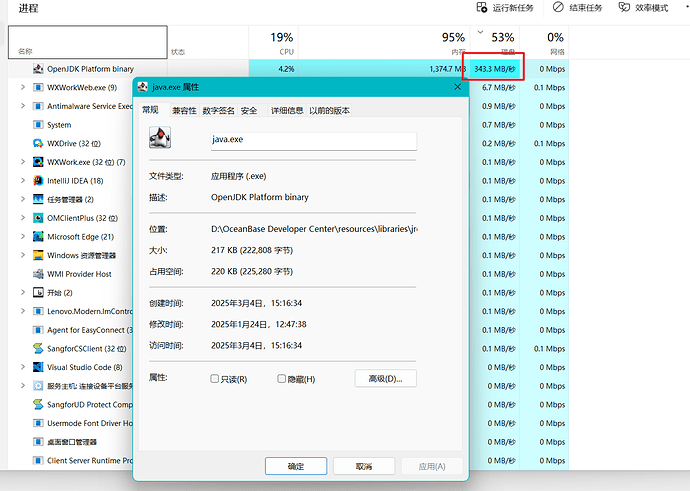Open the 详细信息 (Details) tab
Screen dimensions: 690x491
coord(287,110)
